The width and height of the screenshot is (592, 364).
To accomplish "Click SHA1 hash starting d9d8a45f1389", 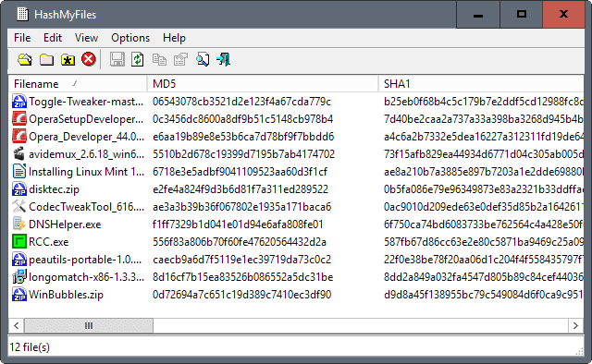I will tap(484, 295).
